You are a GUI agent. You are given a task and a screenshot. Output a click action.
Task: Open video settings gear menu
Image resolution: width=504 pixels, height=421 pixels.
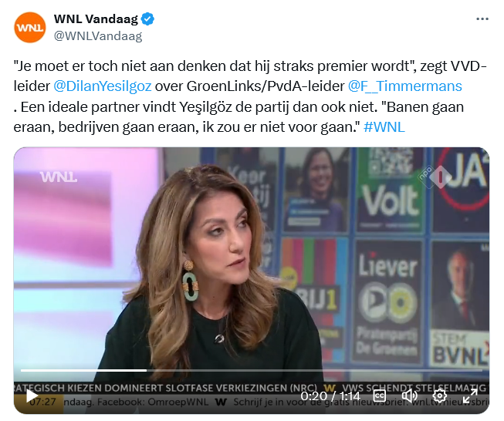[440, 396]
